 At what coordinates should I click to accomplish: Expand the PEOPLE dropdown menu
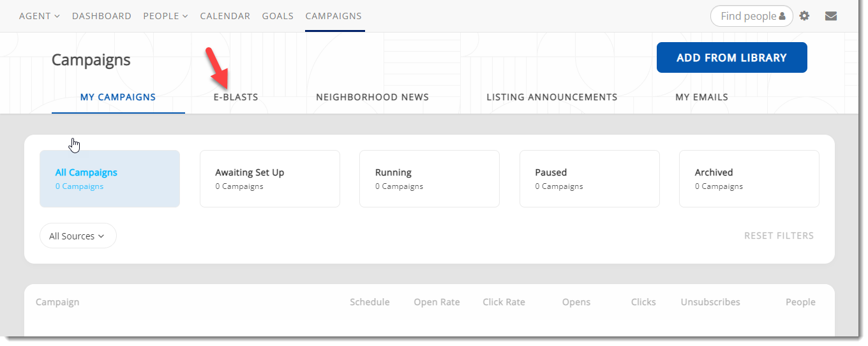[165, 16]
